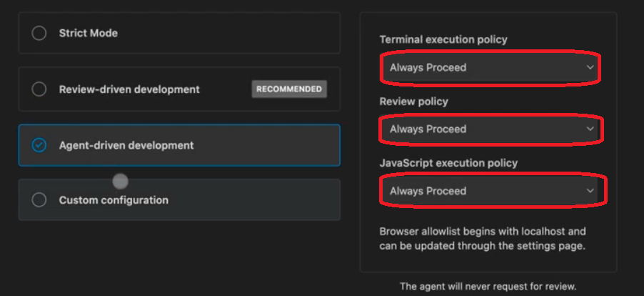The width and height of the screenshot is (644, 296).
Task: Click the JavaScript execution policy heading
Action: point(448,163)
